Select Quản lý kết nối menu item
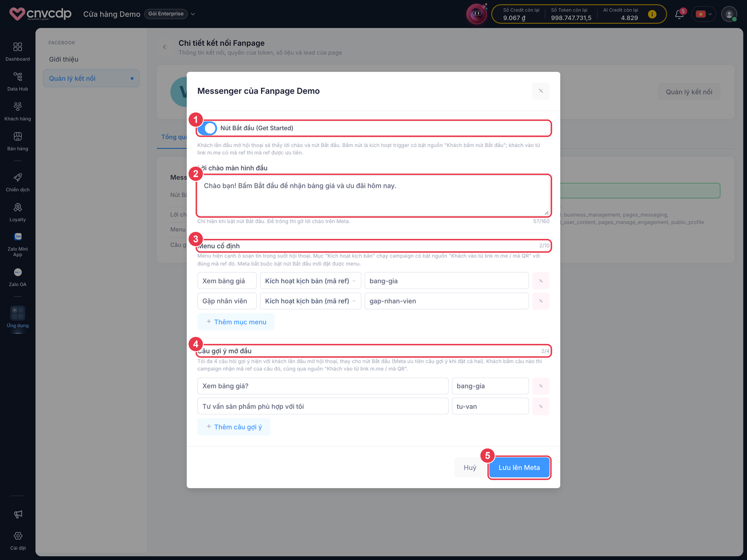747x560 pixels. [91, 78]
